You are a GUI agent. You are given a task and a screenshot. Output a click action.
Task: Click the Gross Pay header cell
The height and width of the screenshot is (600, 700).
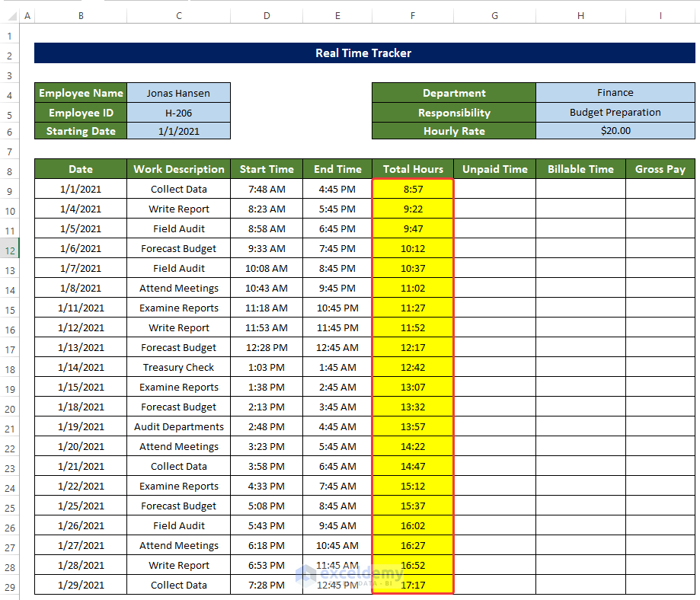(x=660, y=169)
